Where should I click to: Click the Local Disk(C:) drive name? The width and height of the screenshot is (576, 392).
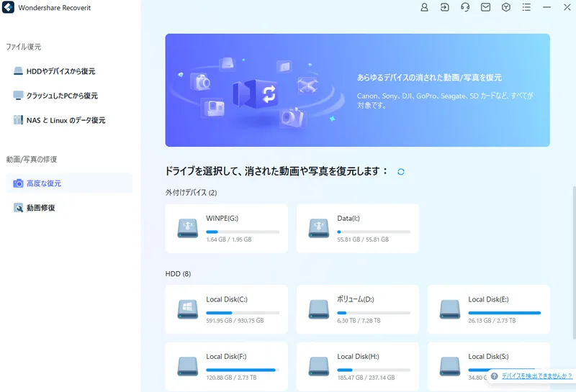click(x=227, y=299)
